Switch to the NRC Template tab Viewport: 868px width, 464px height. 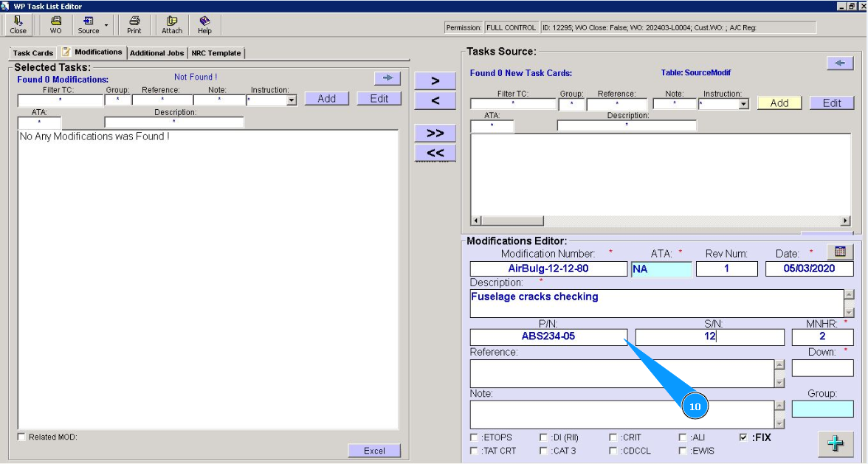point(216,53)
